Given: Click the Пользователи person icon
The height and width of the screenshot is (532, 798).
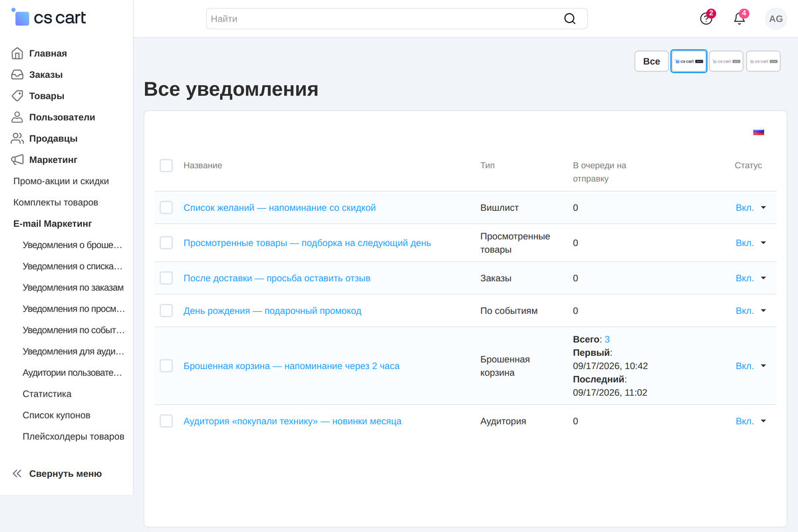Looking at the screenshot, I should point(17,117).
